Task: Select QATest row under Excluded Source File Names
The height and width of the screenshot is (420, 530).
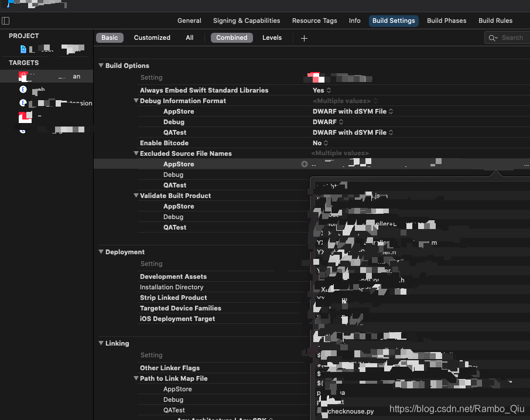Action: click(175, 185)
